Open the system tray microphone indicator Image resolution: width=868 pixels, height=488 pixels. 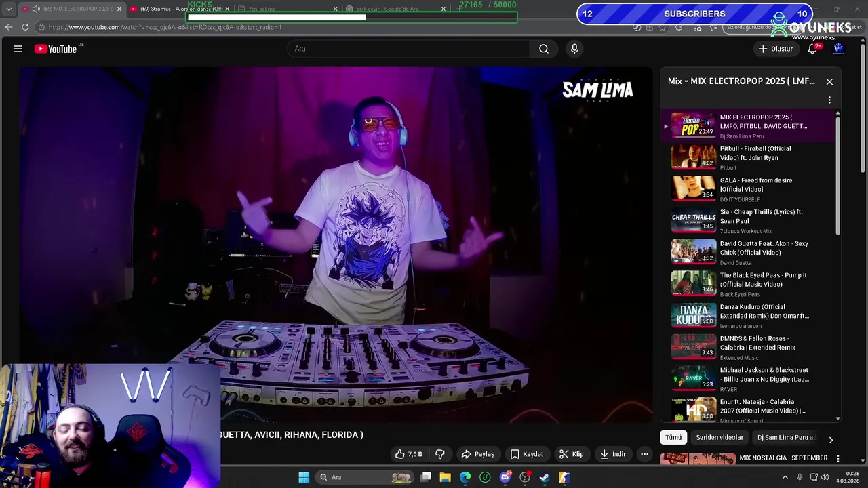point(800,477)
